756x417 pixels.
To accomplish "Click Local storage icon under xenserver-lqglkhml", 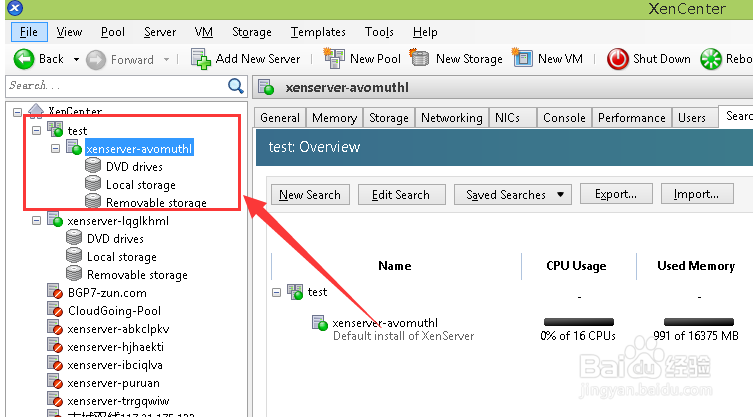I will click(74, 256).
